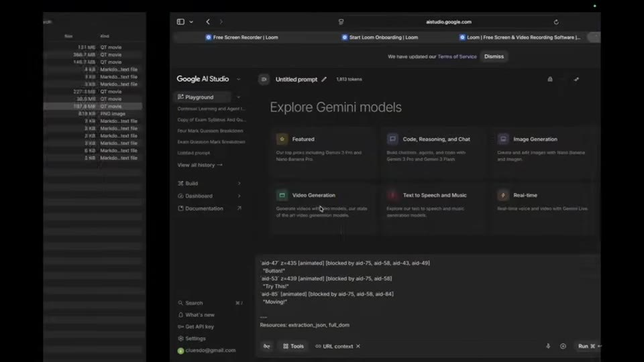Reload the aistudio.google.com page
Image resolution: width=644 pixels, height=362 pixels.
(x=556, y=22)
